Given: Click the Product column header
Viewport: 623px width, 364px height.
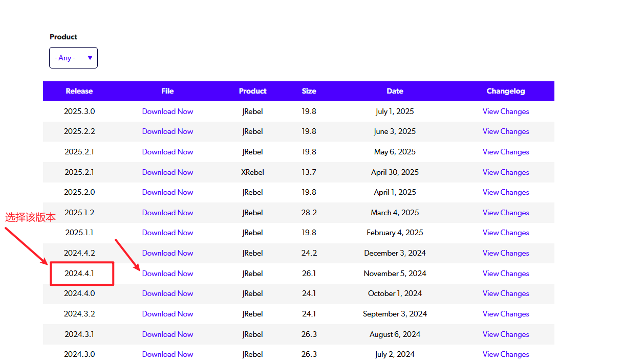Looking at the screenshot, I should (x=253, y=91).
